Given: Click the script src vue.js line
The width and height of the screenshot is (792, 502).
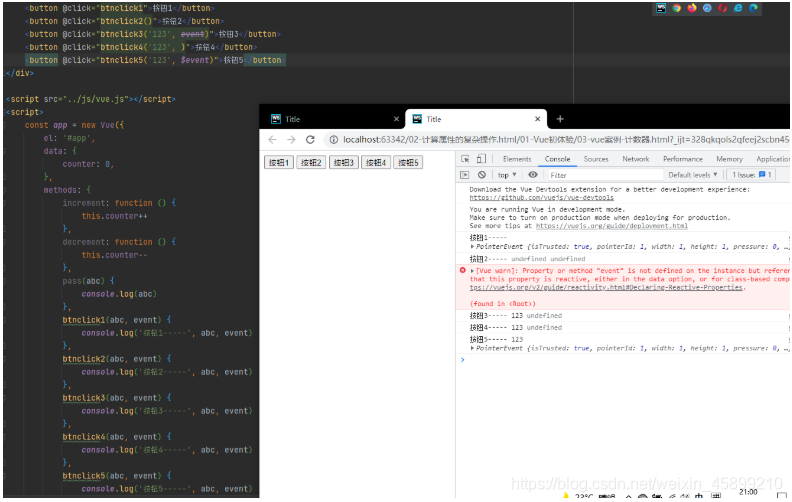Looking at the screenshot, I should [90, 99].
